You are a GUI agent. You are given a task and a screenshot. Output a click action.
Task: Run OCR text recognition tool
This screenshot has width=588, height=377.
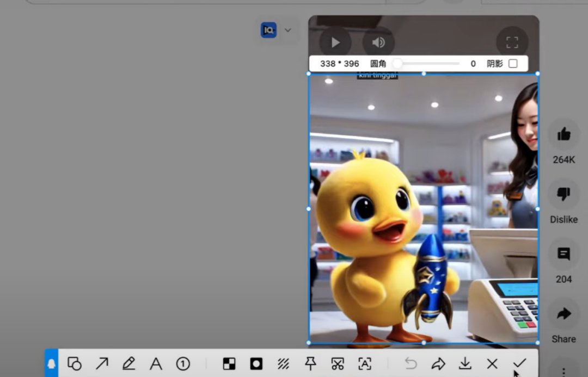click(364, 363)
